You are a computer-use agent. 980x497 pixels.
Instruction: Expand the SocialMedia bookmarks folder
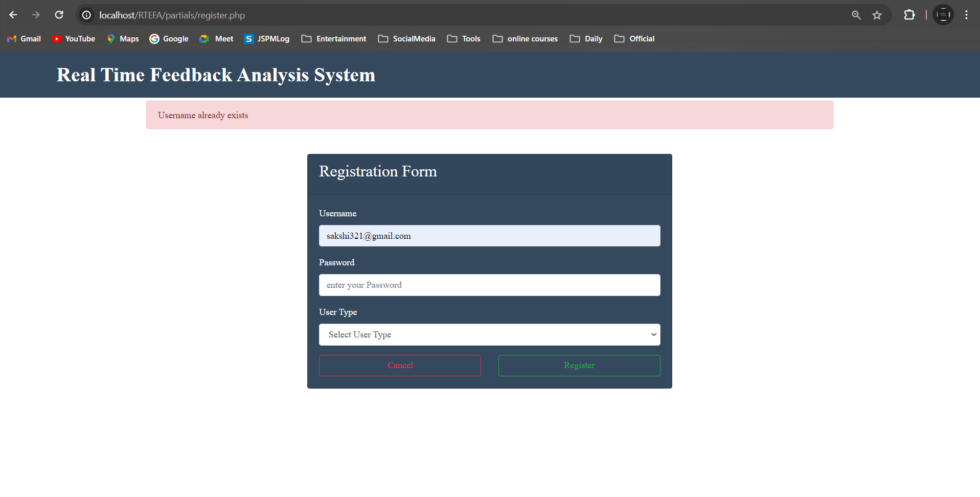click(407, 39)
